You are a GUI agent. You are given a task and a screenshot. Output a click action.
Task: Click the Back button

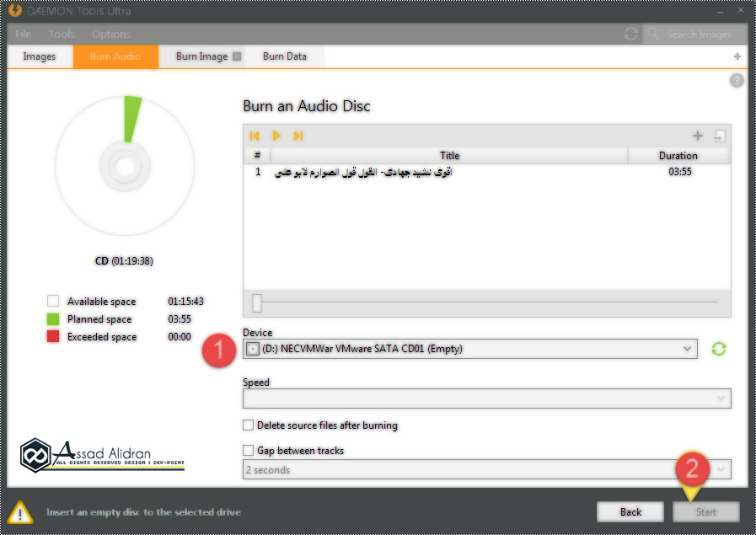(x=630, y=512)
